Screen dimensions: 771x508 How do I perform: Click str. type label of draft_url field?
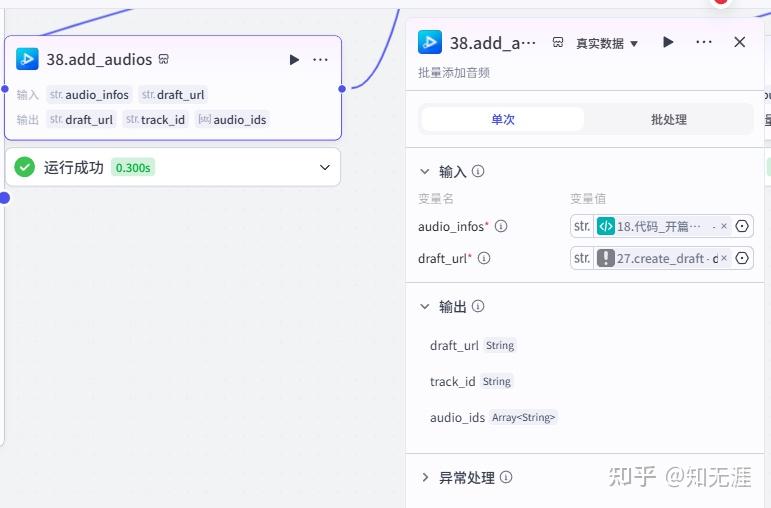(x=582, y=258)
